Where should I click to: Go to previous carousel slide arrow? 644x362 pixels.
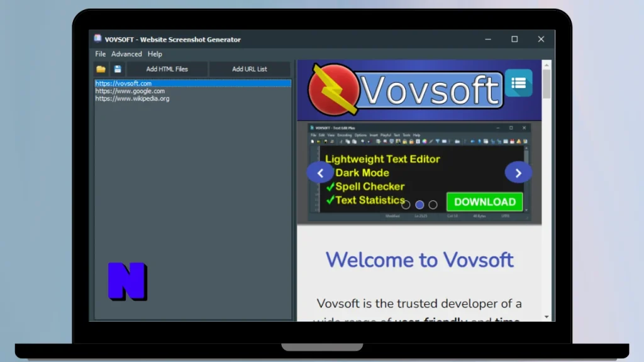[x=320, y=173]
